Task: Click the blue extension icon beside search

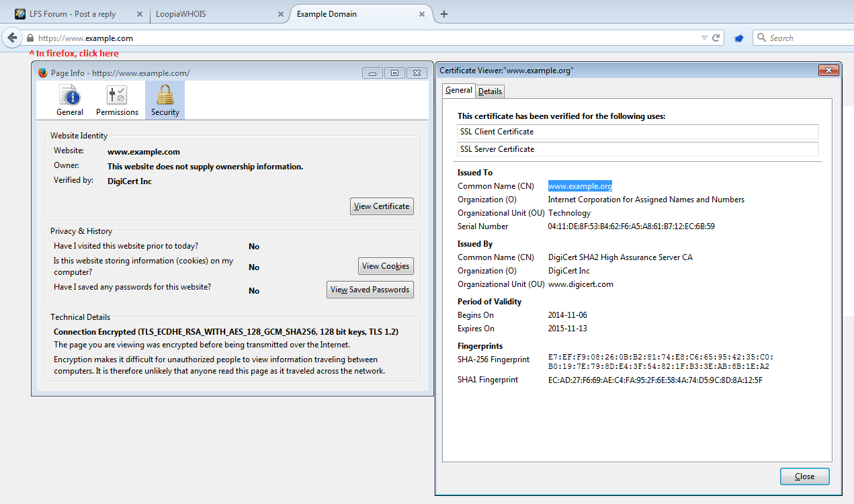Action: pos(738,38)
